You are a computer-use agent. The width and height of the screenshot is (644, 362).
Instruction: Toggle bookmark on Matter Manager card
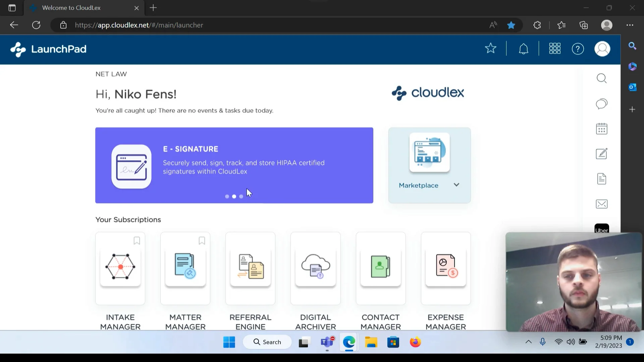(202, 241)
